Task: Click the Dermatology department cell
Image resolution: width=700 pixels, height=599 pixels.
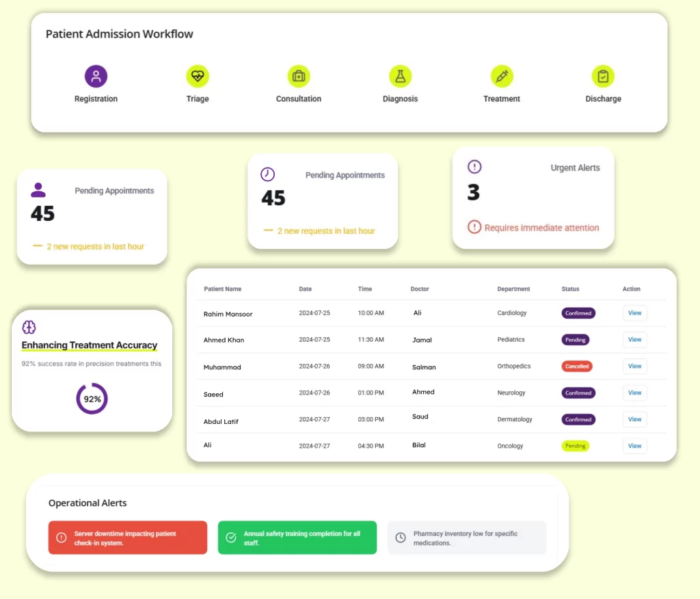Action: click(x=515, y=419)
